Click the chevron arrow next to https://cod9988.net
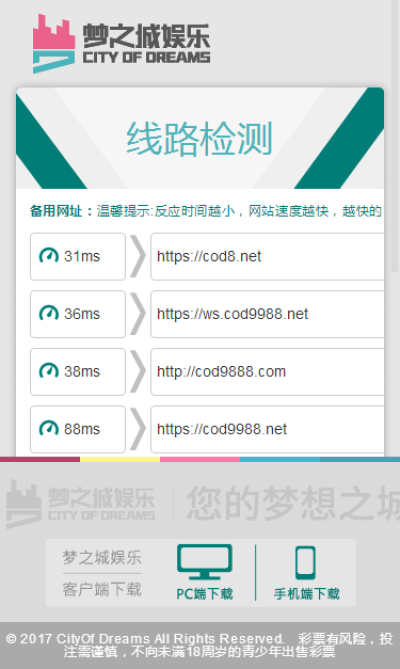 coord(138,429)
